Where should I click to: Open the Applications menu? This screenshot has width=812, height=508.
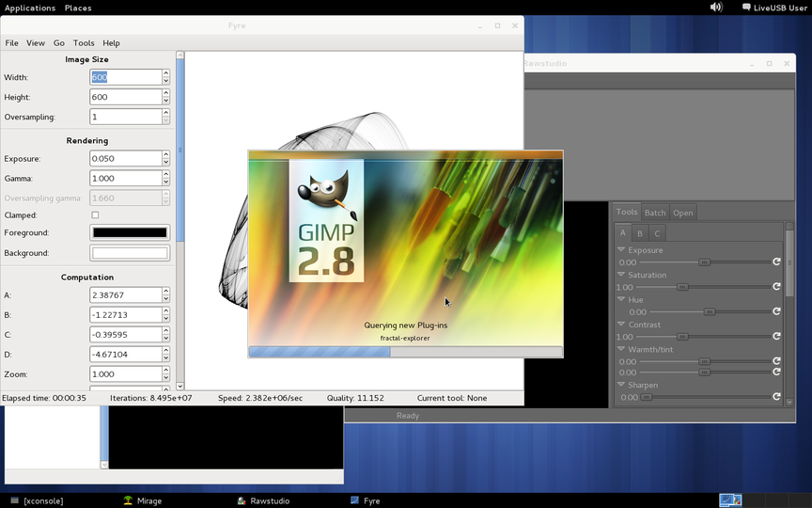[30, 8]
